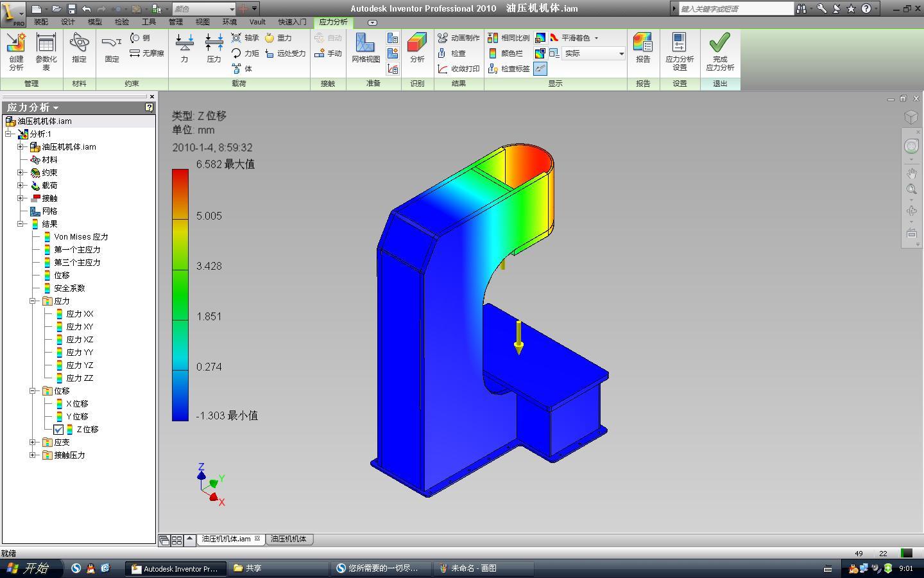Click the ViewCube in the viewport corner
This screenshot has width=924, height=578.
(911, 117)
